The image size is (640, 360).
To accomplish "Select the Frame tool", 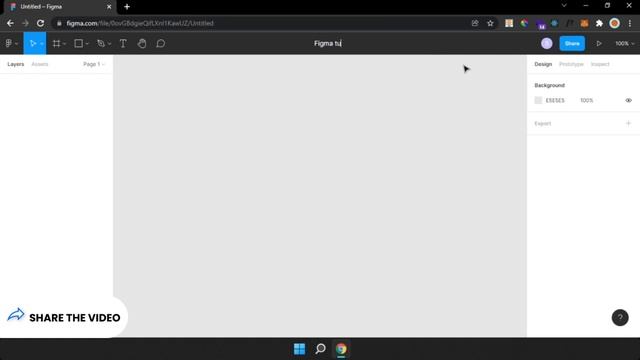I will [56, 43].
